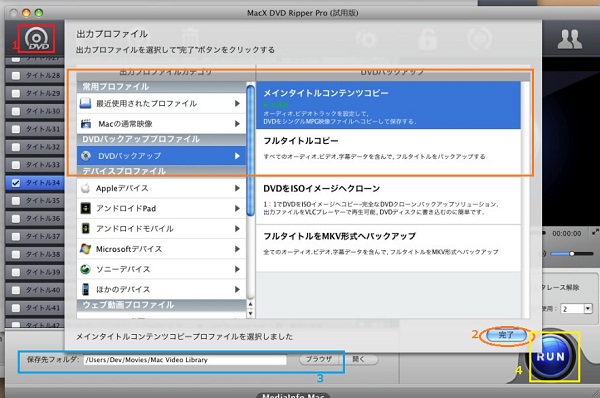This screenshot has height=398, width=600.
Task: Expand Macの通常映像 submenu arrow
Action: pos(237,124)
